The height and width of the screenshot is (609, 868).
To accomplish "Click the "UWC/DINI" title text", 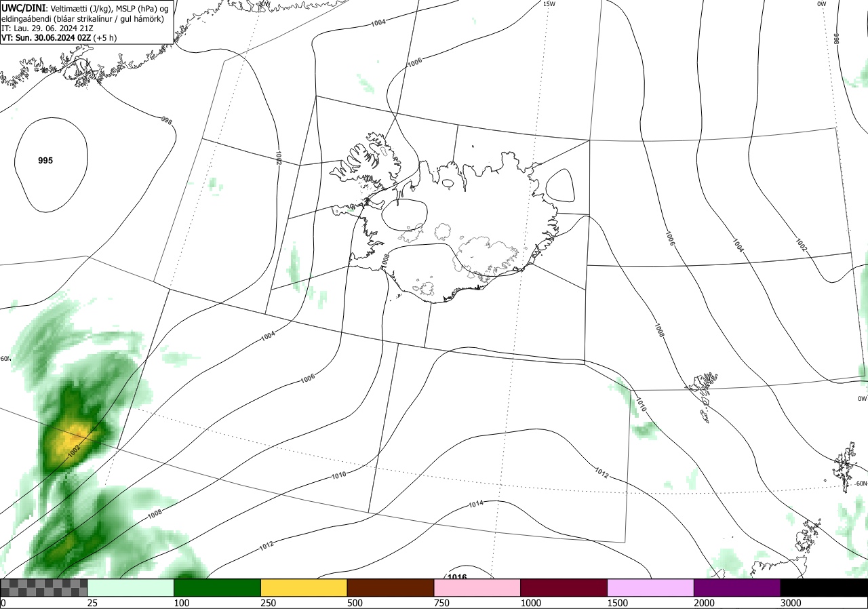I will (24, 7).
